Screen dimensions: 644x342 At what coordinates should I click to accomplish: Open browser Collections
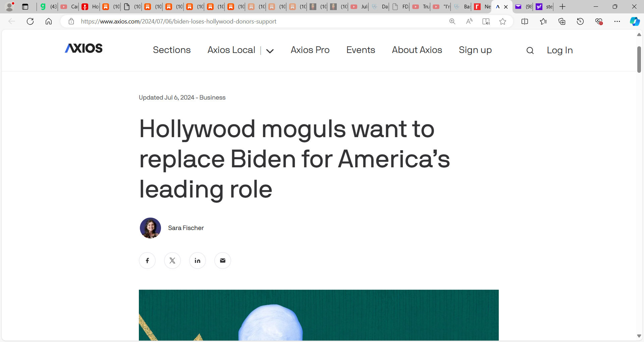click(x=562, y=21)
